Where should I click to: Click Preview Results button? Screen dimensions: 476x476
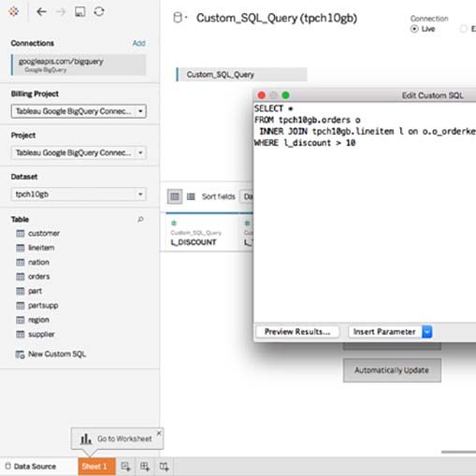297,332
